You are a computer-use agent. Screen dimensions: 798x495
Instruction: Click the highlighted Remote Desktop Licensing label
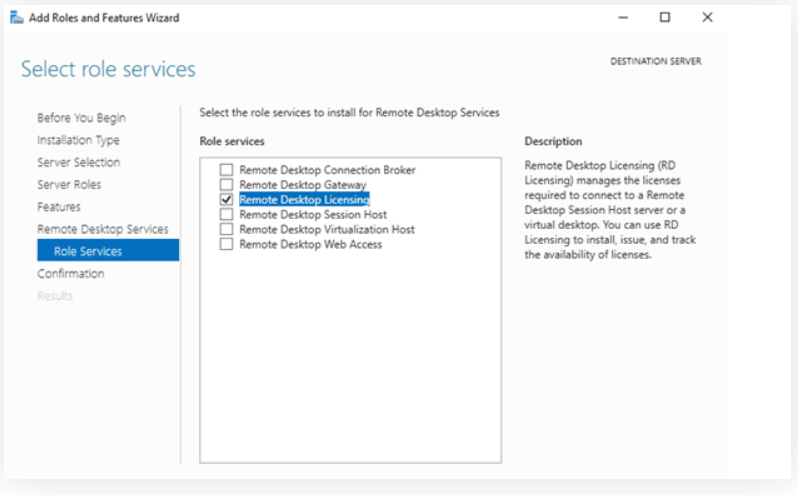(304, 199)
